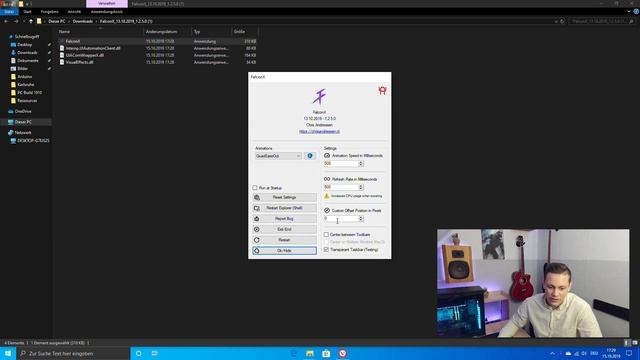The height and width of the screenshot is (360, 640).
Task: Click the red chair icon in Falconx dialog
Action: coord(382,91)
